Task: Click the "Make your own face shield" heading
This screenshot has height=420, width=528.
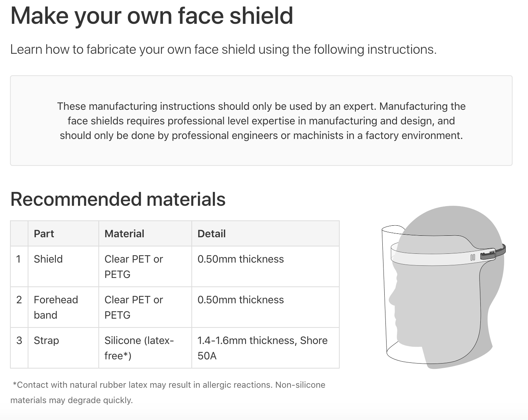Action: coord(152,16)
